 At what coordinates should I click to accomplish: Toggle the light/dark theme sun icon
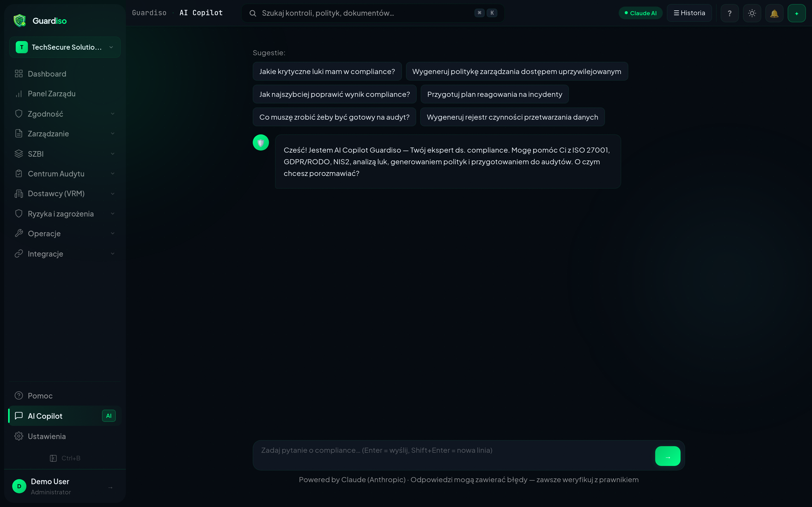(x=752, y=13)
